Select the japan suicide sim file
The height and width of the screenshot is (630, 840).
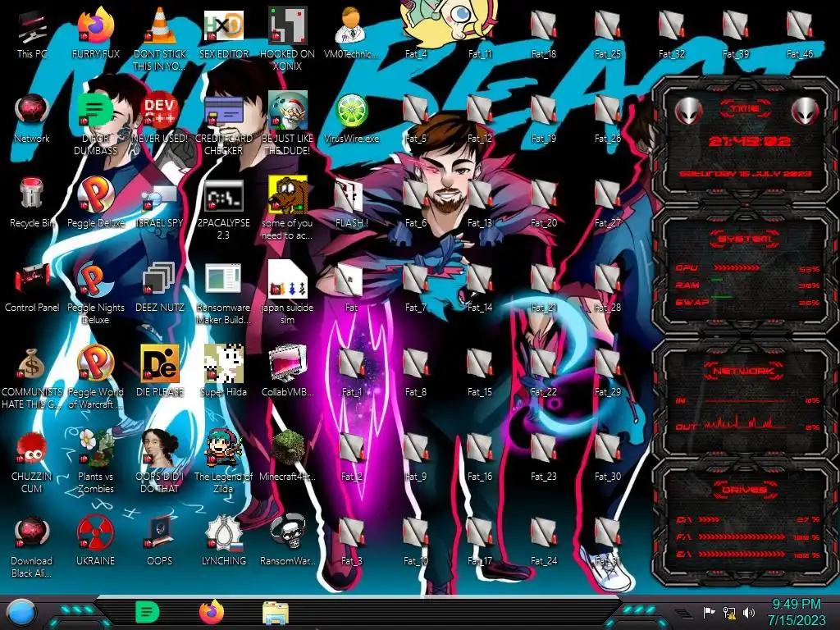[x=288, y=293]
